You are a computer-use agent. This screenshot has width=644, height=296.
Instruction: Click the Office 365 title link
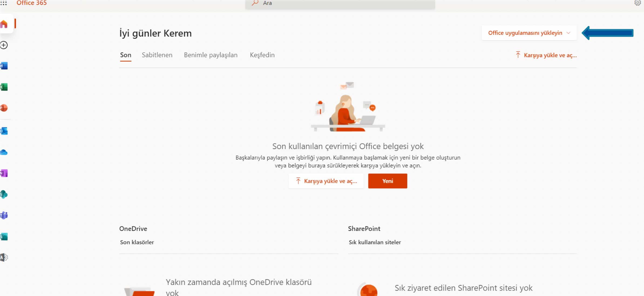coord(32,3)
